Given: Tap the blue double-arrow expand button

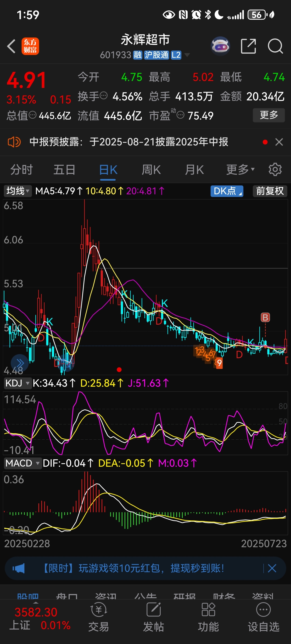Looking at the screenshot, I should 20,363.
